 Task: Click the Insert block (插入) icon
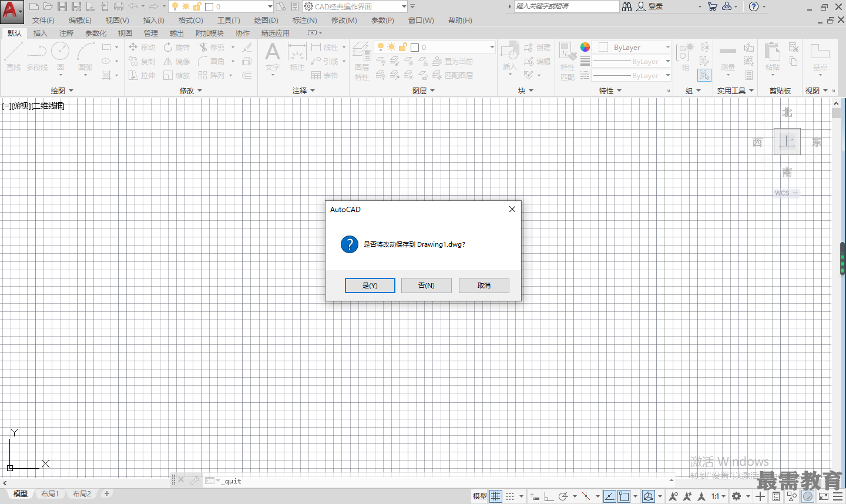click(509, 56)
